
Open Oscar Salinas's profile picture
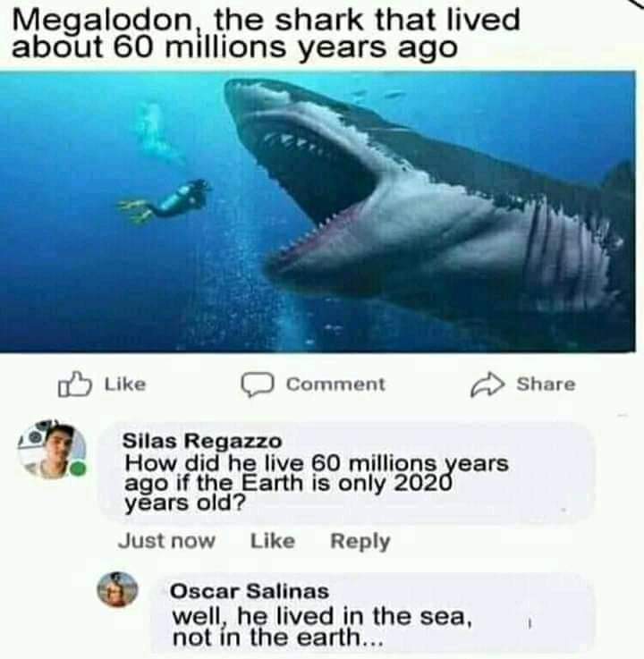tap(117, 589)
